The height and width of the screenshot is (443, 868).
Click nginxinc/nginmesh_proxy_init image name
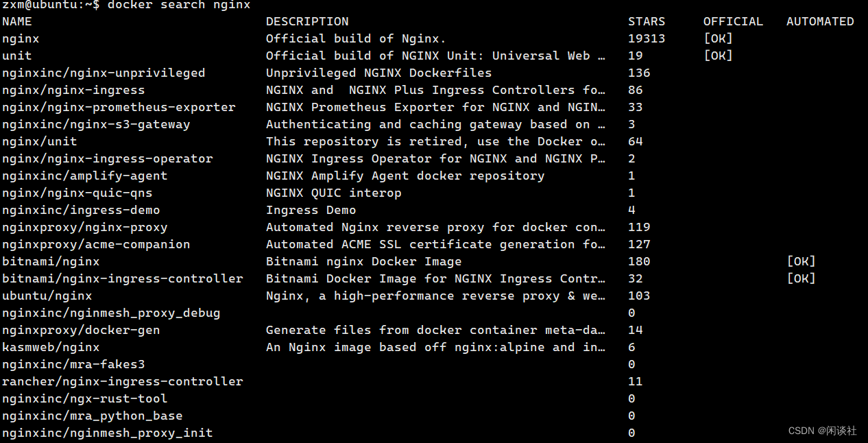[x=107, y=433]
